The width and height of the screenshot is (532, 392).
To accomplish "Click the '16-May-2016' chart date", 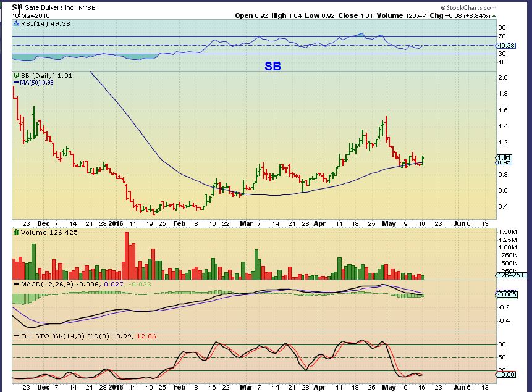I will 32,15.
